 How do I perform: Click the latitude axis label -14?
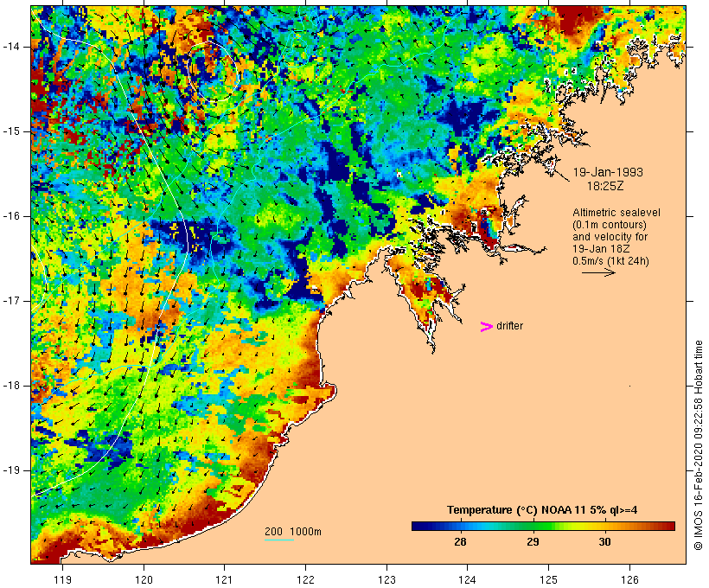(11, 47)
